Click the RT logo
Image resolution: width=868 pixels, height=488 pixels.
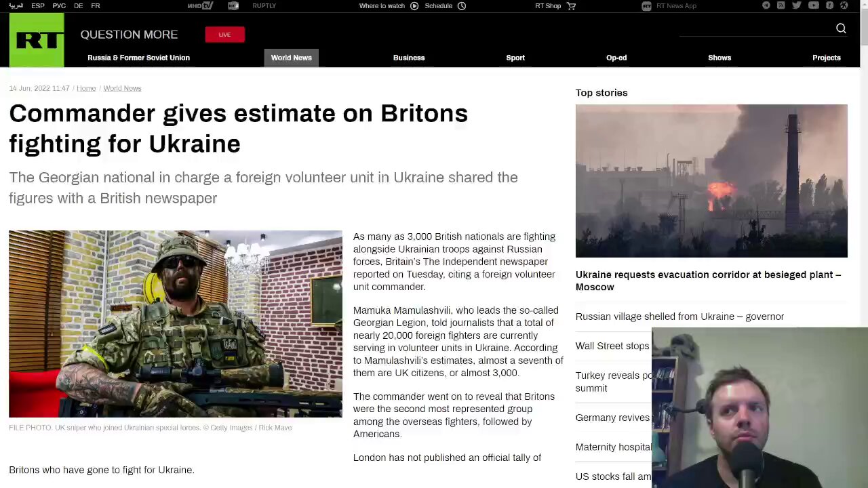pos(37,40)
